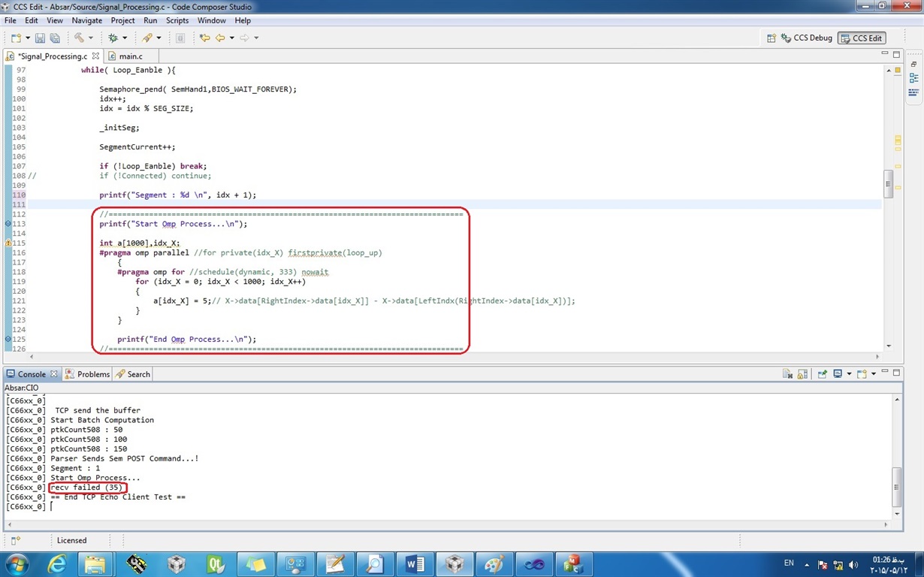Open Windows Explorer folder from the taskbar
The width and height of the screenshot is (924, 577).
click(95, 563)
